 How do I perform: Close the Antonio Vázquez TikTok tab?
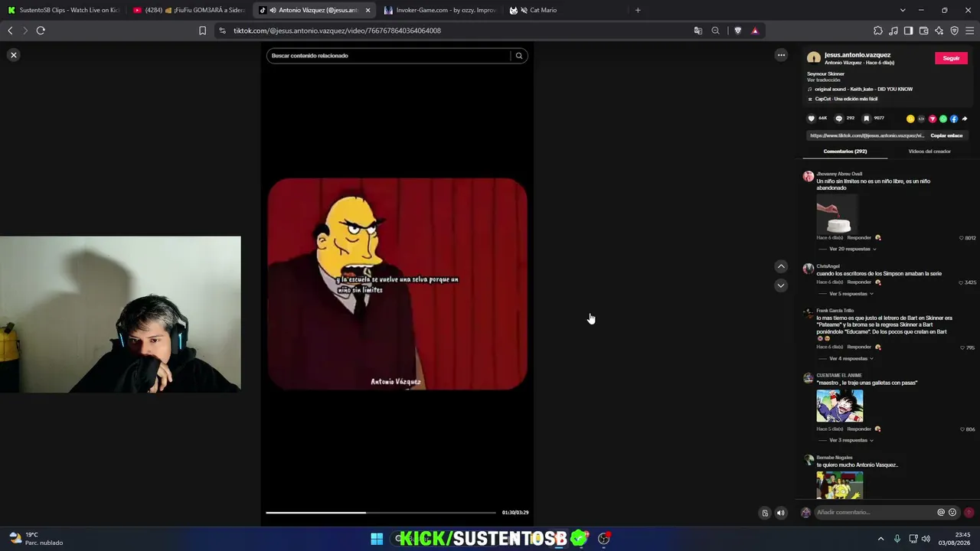coord(367,10)
